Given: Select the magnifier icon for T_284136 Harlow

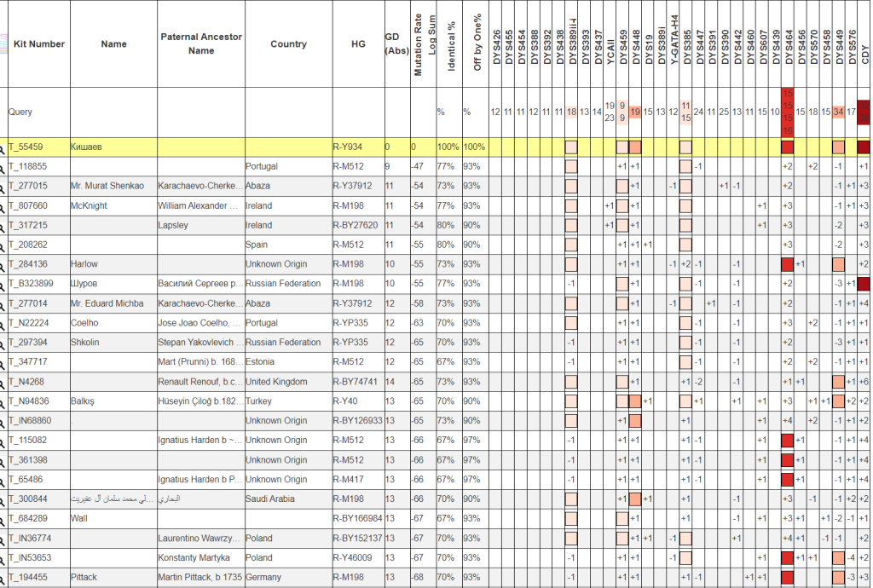Looking at the screenshot, I should coord(3,264).
